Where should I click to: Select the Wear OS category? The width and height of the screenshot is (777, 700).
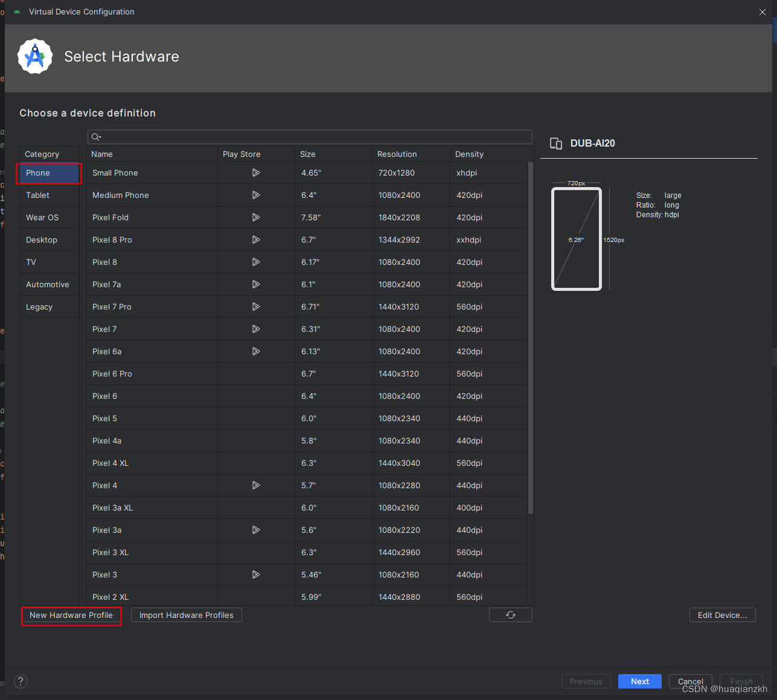pyautogui.click(x=50, y=217)
